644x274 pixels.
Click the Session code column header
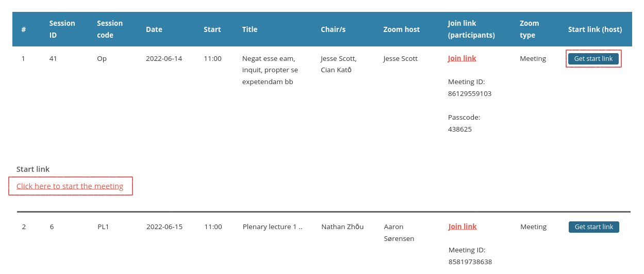click(110, 29)
